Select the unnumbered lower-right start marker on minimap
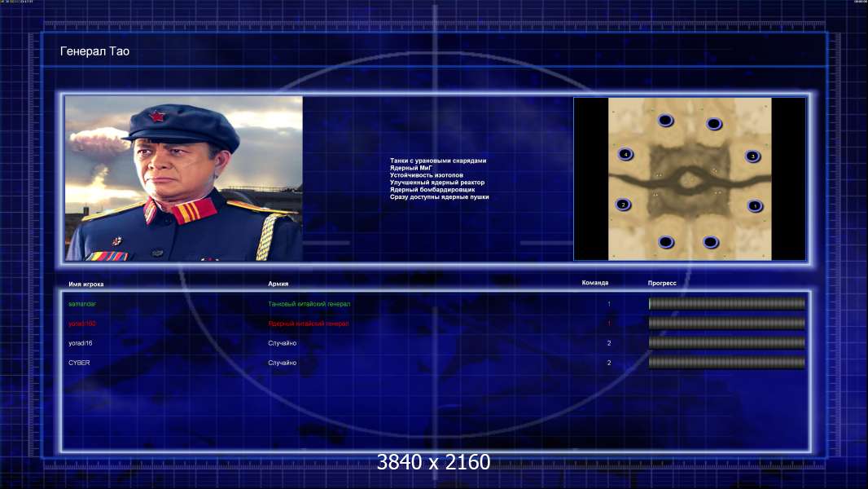868x489 pixels. (711, 241)
